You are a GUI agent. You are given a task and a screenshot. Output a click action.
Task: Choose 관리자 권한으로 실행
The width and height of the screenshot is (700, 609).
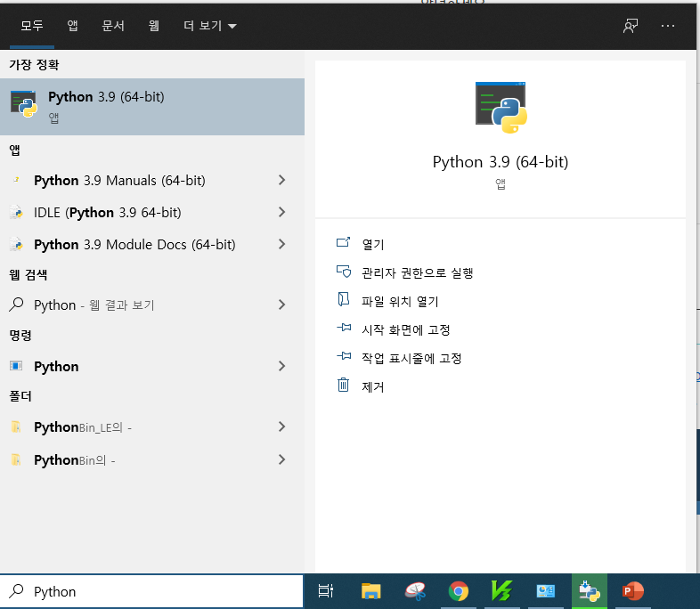417,272
